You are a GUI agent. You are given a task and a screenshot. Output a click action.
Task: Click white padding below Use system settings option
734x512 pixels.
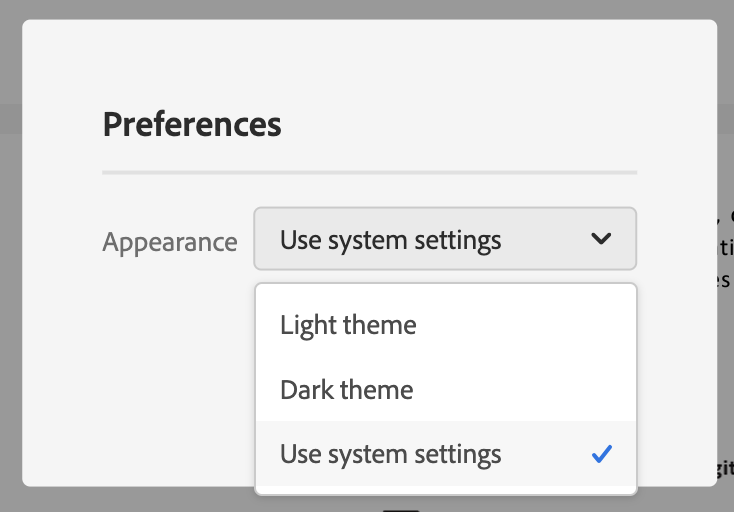pyautogui.click(x=446, y=490)
